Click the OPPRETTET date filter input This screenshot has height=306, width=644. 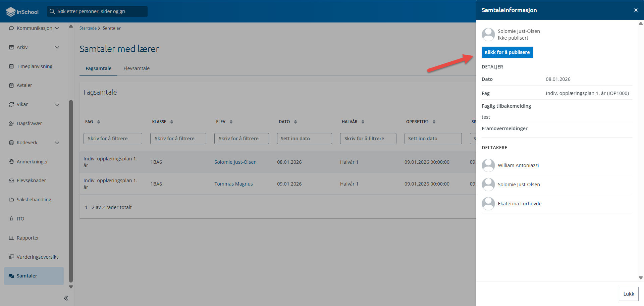[433, 139]
